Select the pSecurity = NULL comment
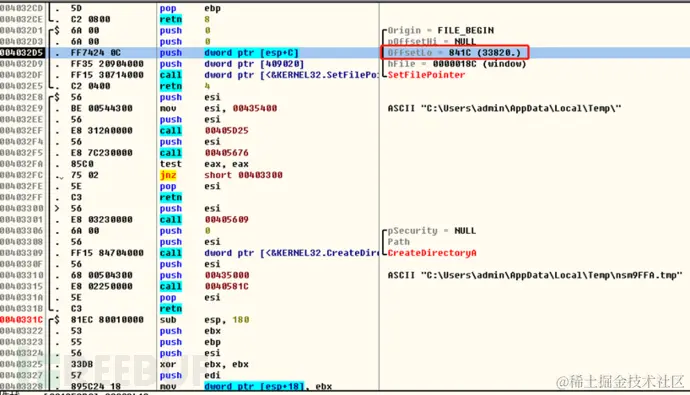690x395 pixels. coord(431,230)
